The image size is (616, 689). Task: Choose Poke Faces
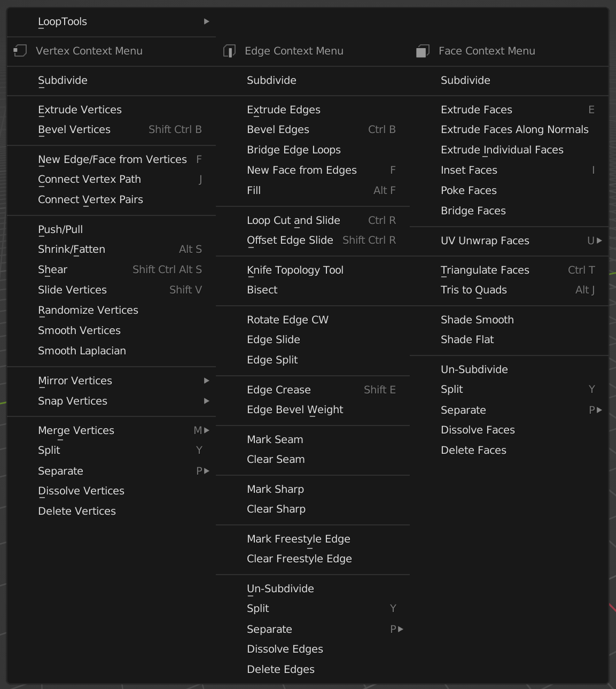tap(469, 190)
